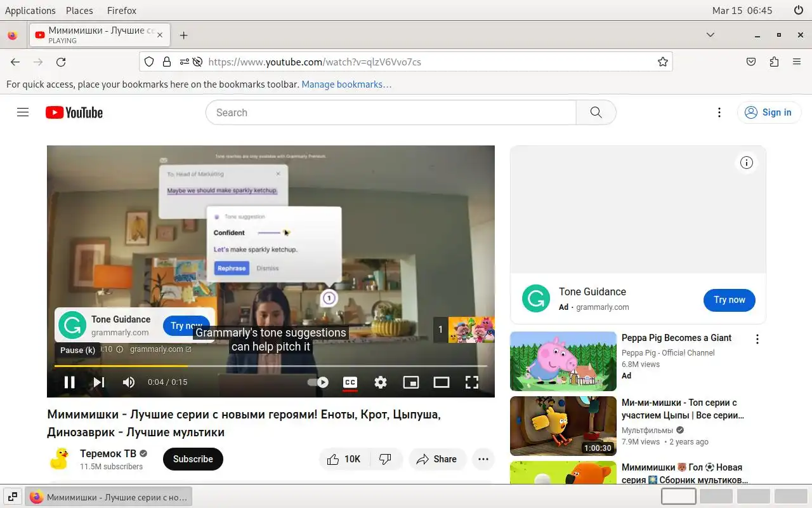Open video settings gear
Image resolution: width=812 pixels, height=508 pixels.
tap(381, 382)
